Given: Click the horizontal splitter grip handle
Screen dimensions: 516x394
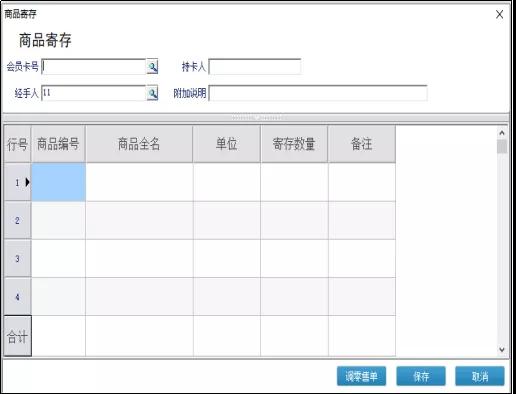Looking at the screenshot, I should (259, 118).
